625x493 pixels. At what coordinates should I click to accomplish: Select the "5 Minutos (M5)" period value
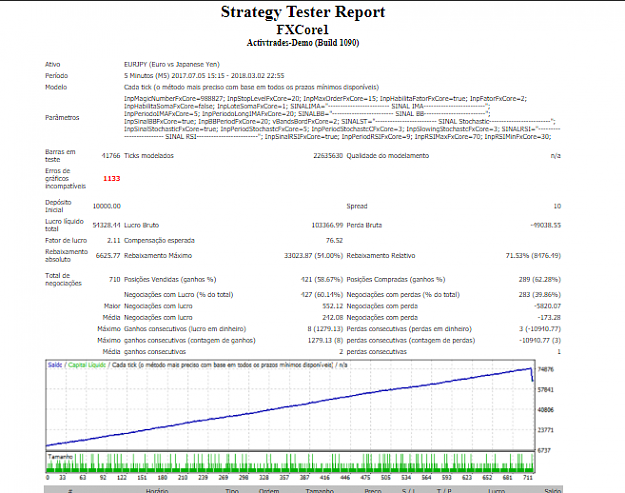[x=147, y=76]
